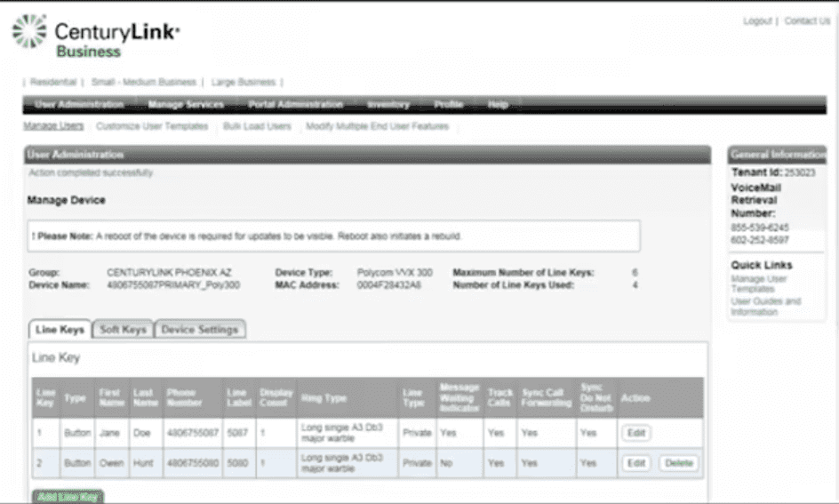
Task: Open the Manage Services menu
Action: [186, 105]
